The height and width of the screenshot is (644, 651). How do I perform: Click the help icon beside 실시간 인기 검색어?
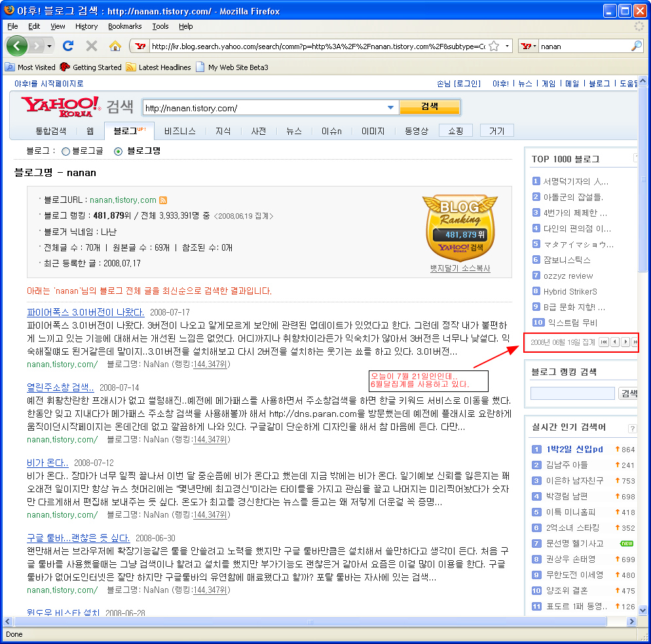(x=632, y=428)
